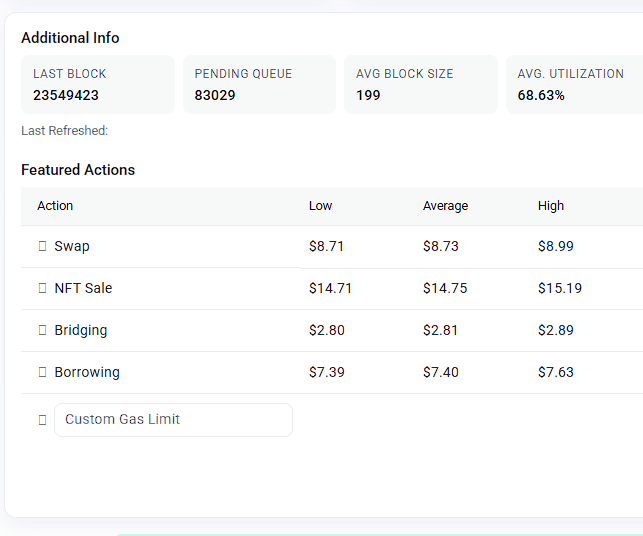Select the NFT Sale action label

(83, 288)
